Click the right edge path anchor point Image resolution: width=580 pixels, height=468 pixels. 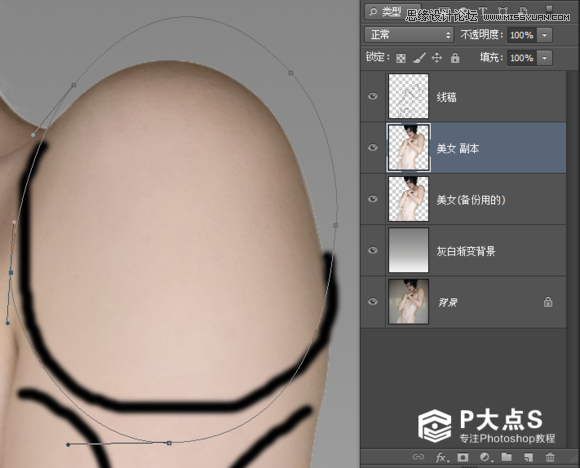[x=335, y=225]
